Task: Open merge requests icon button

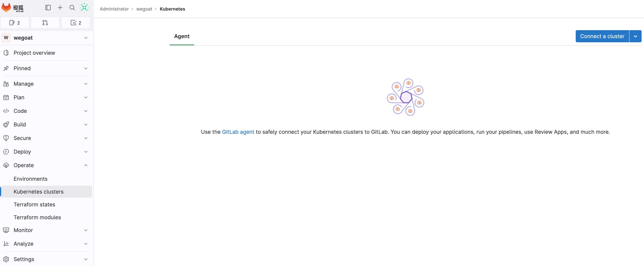Action: click(x=45, y=23)
